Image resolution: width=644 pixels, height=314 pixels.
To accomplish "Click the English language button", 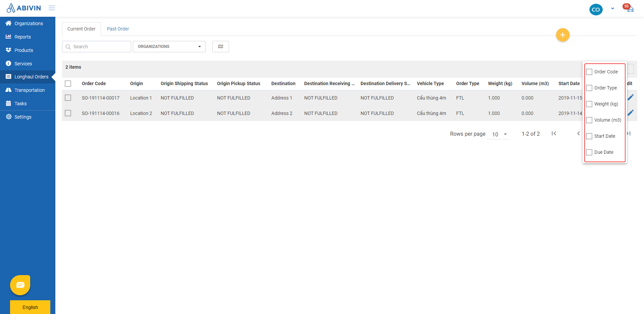I will [x=30, y=307].
